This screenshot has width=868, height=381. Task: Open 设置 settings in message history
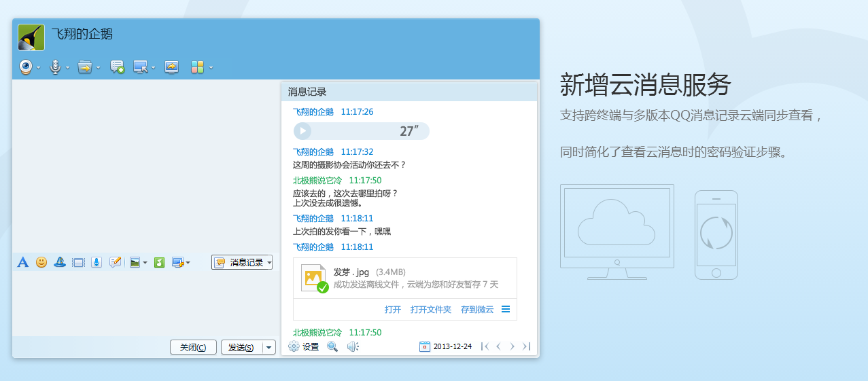303,346
